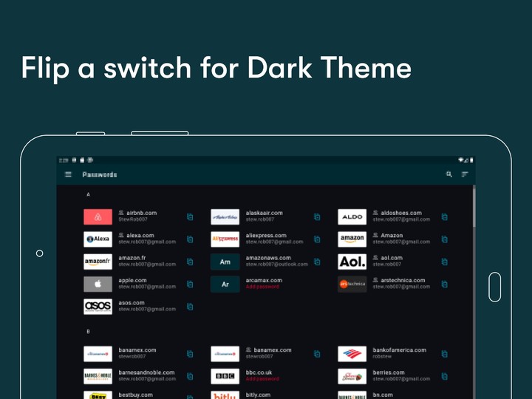Screen dimensions: 532x399
Task: Copy password for aldoshoes.com entry
Action: [x=445, y=216]
